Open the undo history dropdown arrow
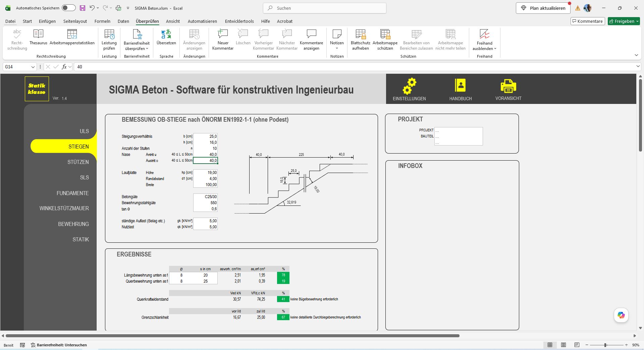 tap(98, 8)
